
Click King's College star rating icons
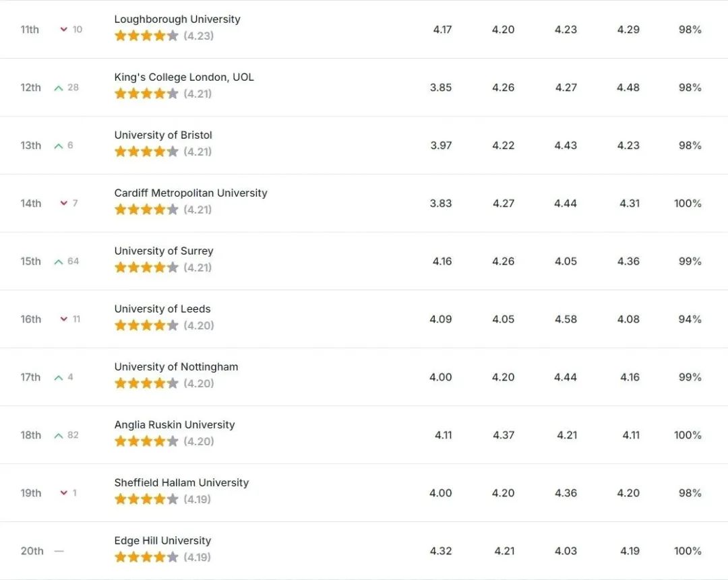146,94
